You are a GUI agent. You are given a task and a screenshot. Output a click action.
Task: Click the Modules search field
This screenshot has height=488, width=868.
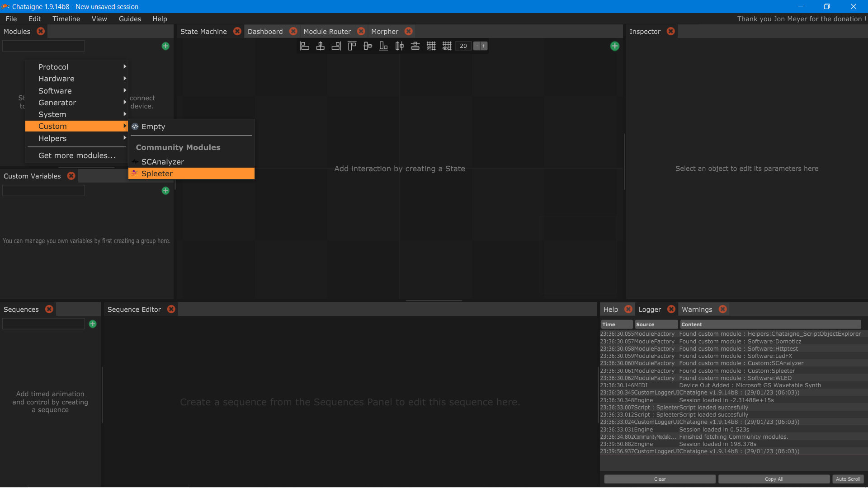coord(43,46)
